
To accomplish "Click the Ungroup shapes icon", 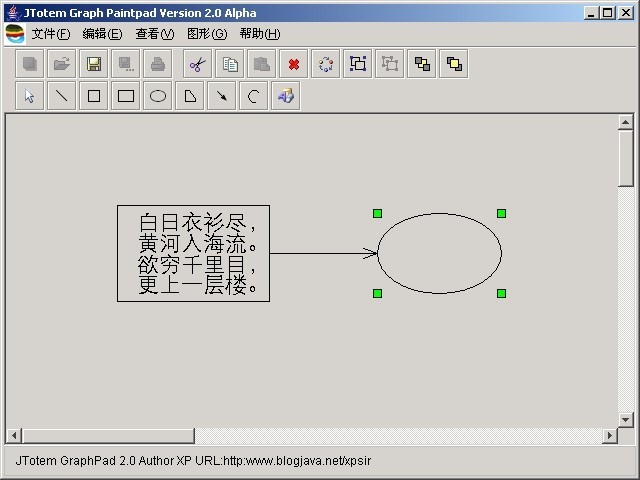I will (x=390, y=64).
